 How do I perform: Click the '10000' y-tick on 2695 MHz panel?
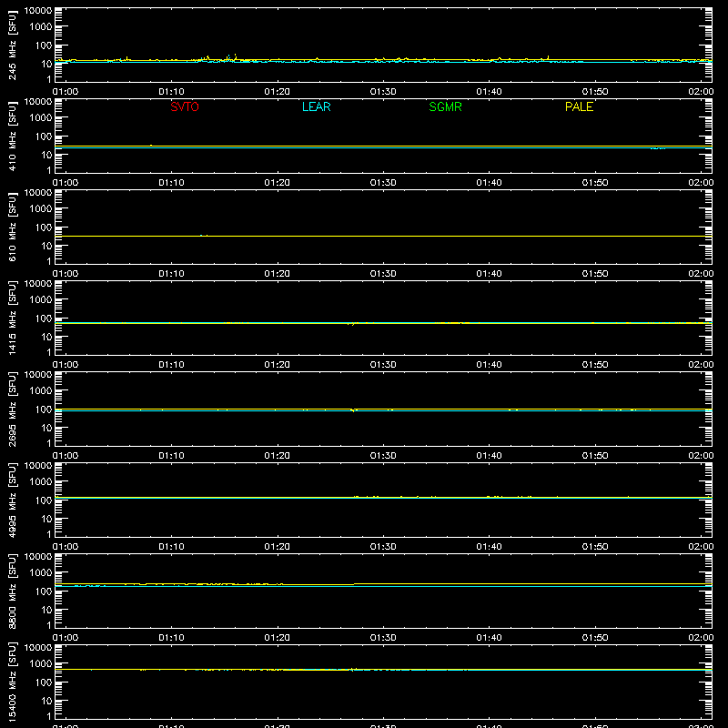[x=38, y=375]
